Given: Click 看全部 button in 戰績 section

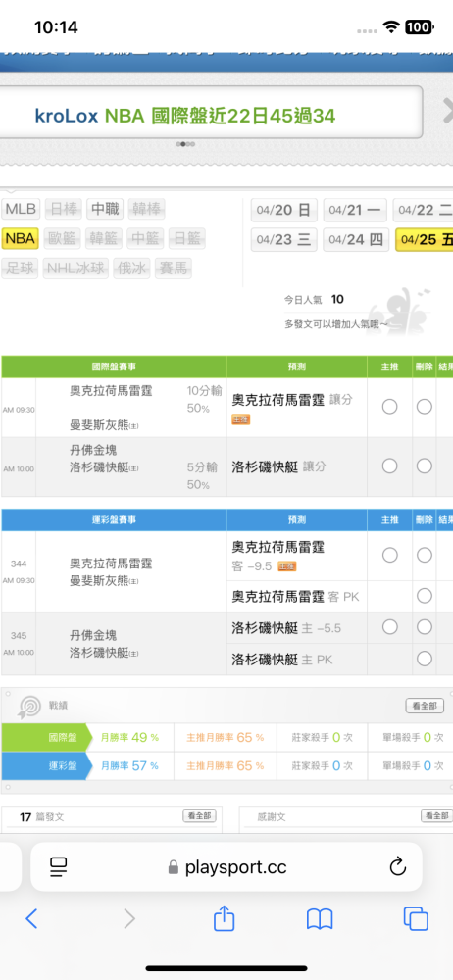Looking at the screenshot, I should 425,707.
